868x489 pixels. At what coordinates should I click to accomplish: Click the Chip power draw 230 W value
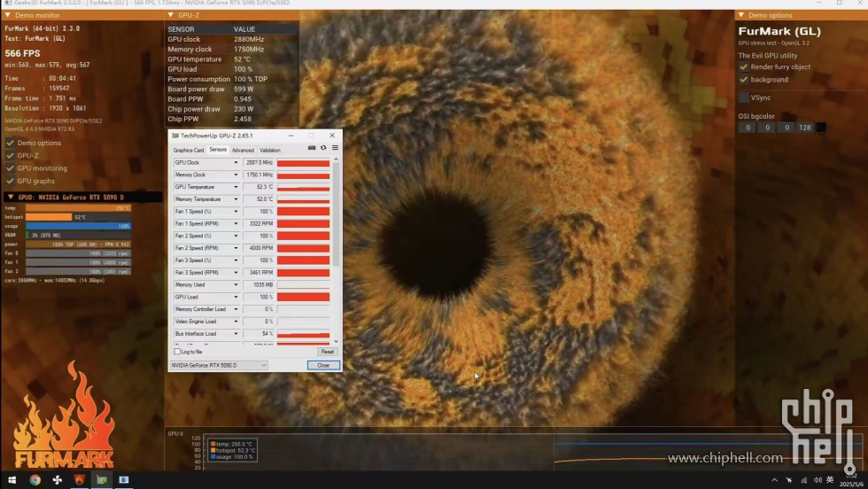tap(244, 109)
